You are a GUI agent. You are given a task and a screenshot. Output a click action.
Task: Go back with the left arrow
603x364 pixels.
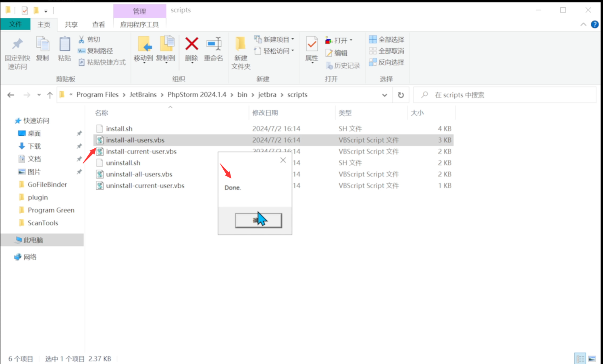click(x=11, y=95)
